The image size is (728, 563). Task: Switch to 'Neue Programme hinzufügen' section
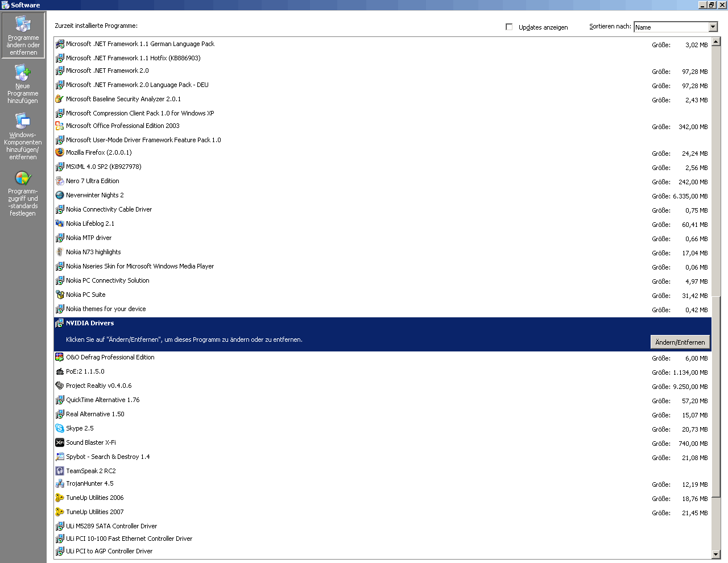tap(23, 84)
